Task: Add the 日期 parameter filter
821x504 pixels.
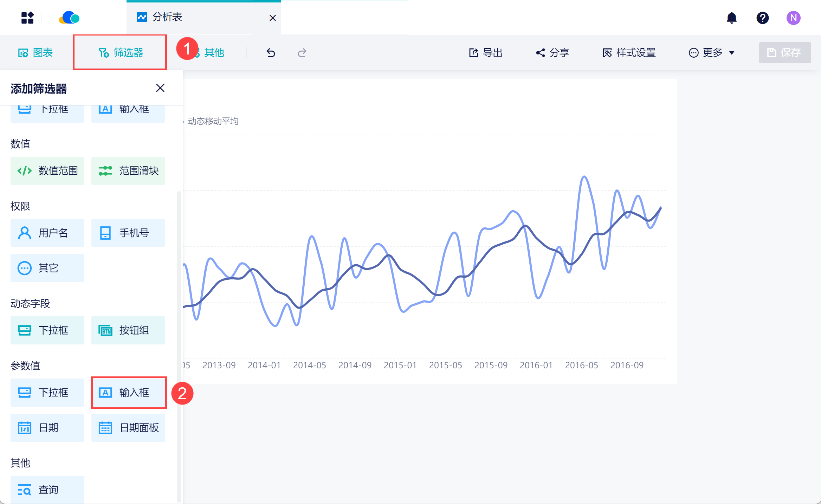Action: coord(47,428)
